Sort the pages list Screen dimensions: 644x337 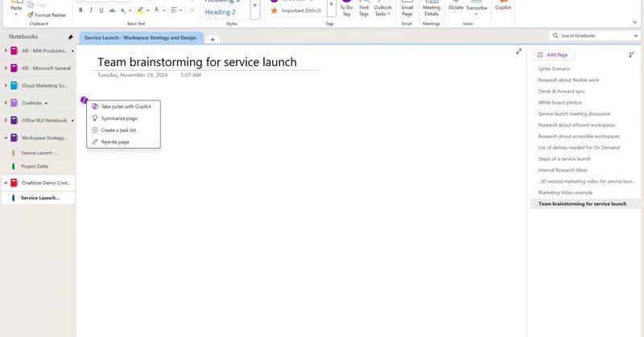631,55
